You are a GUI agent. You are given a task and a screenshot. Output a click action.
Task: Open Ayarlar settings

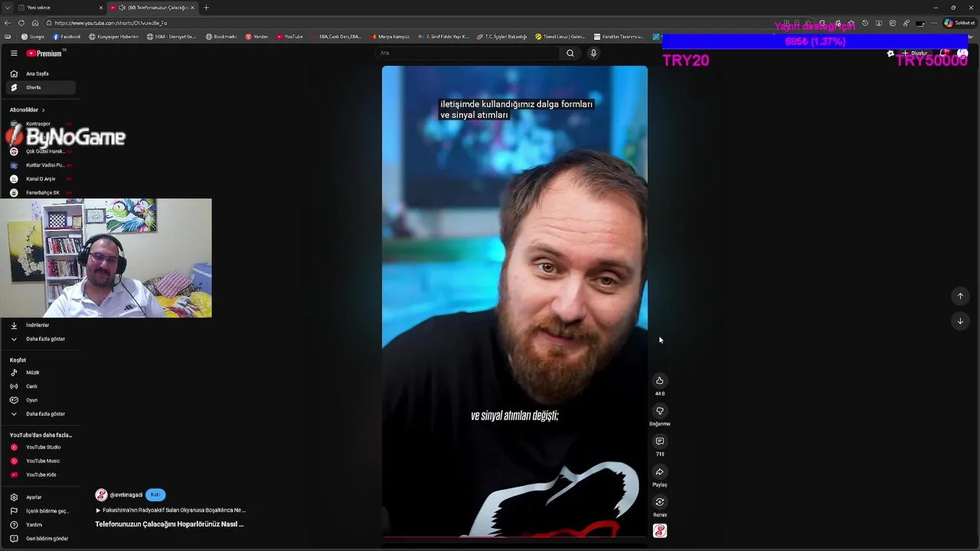click(40, 497)
